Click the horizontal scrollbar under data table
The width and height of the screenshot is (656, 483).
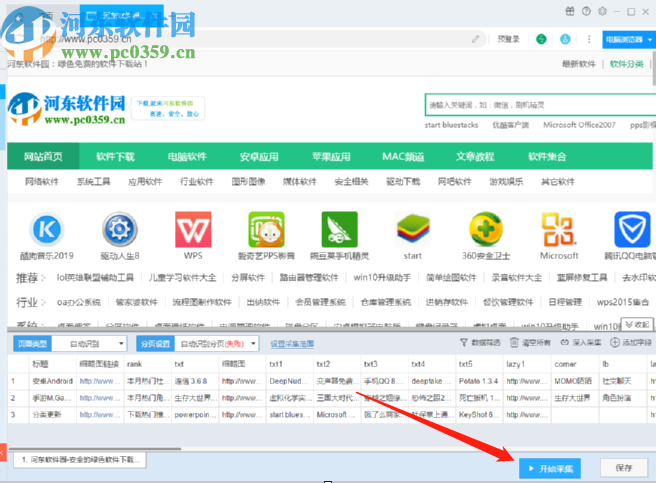pyautogui.click(x=95, y=448)
